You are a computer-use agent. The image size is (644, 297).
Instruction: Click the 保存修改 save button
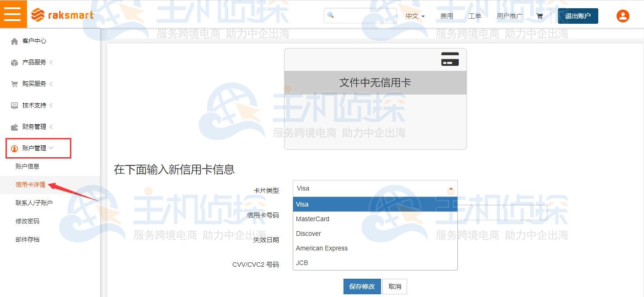point(362,286)
